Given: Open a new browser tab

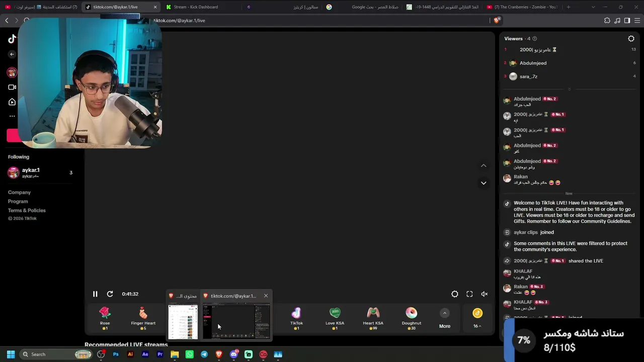Looking at the screenshot, I should [x=569, y=7].
